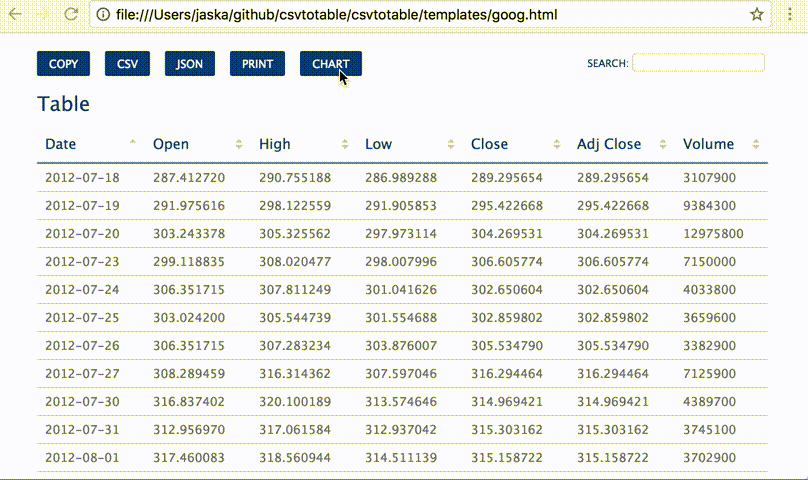808x480 pixels.
Task: Click the browser back arrow
Action: pos(15,14)
